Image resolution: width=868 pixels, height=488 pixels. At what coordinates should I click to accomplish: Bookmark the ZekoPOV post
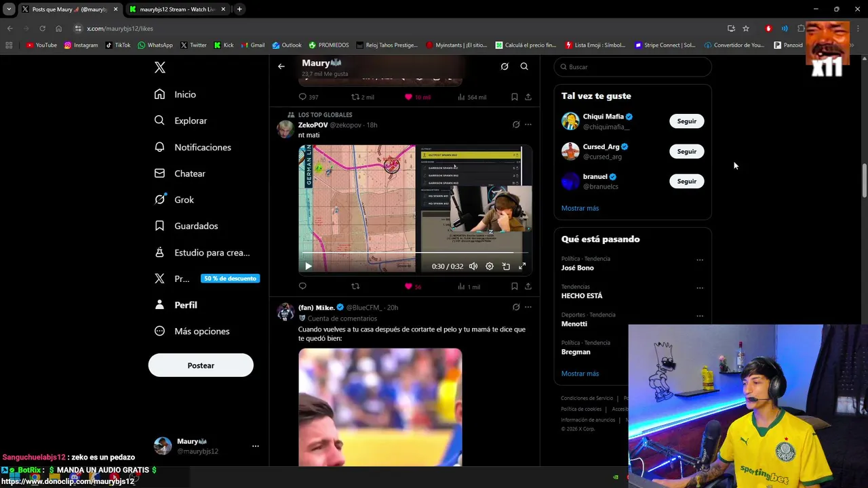(514, 286)
